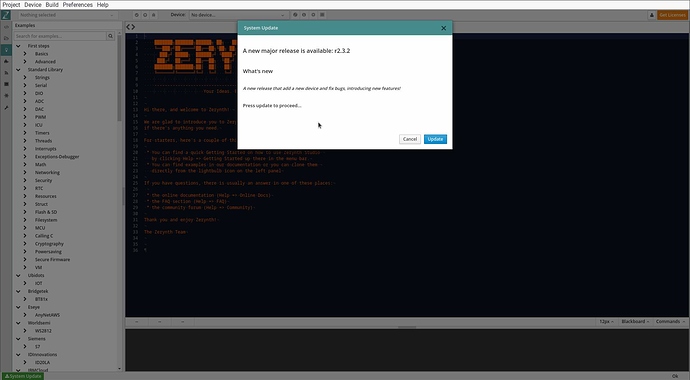Collapse the Standard Library tree group

[18, 69]
